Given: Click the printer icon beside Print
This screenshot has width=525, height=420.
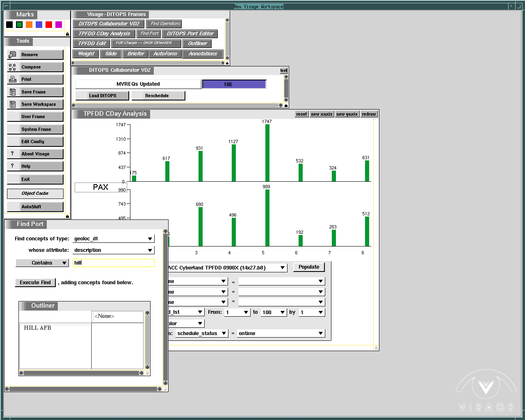Looking at the screenshot, I should pos(12,79).
